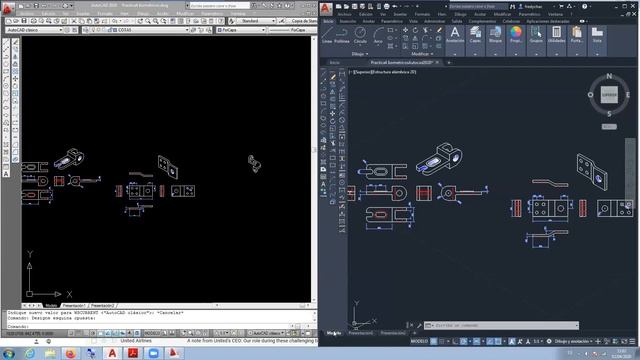Click the Windows Start button

pyautogui.click(x=9, y=353)
